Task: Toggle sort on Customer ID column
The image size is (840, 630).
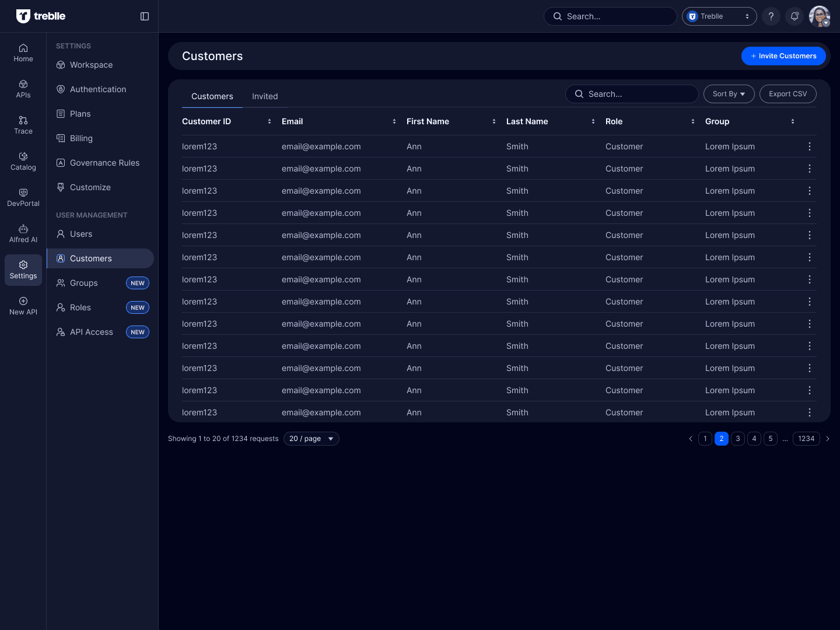Action: pyautogui.click(x=269, y=121)
